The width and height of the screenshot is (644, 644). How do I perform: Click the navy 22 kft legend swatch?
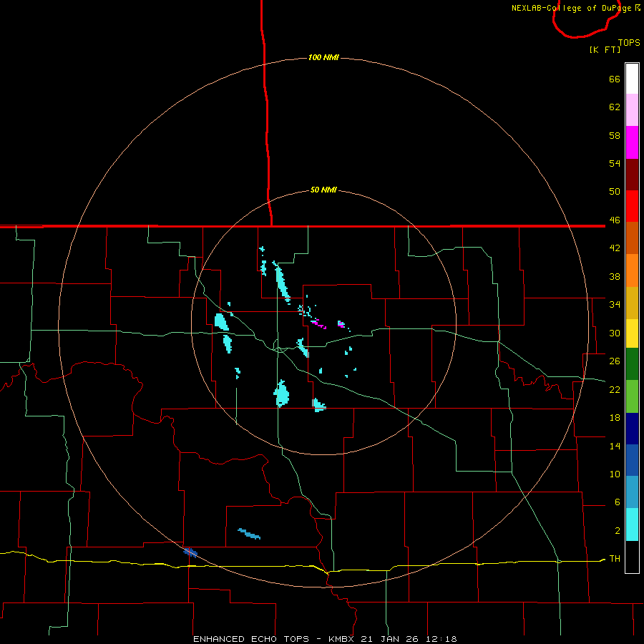632,429
